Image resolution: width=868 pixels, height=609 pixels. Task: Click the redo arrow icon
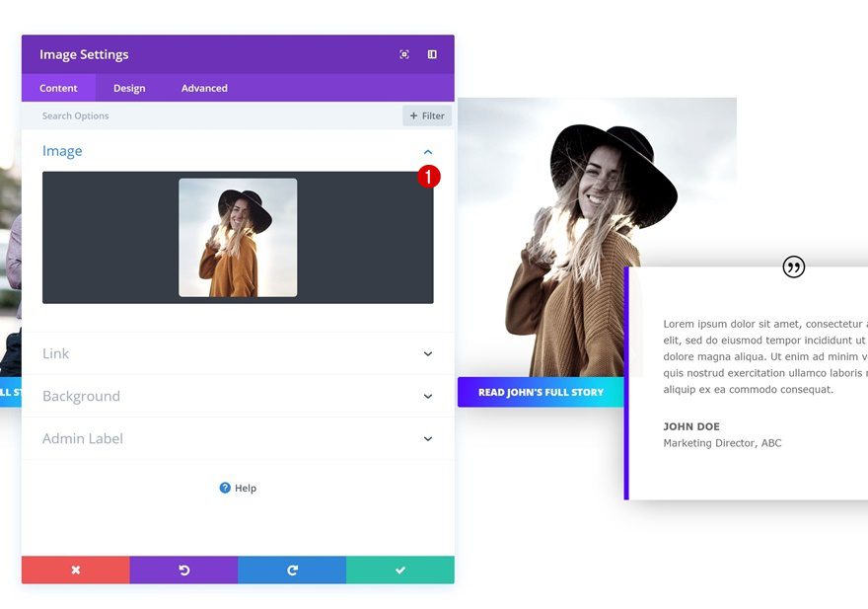[292, 570]
